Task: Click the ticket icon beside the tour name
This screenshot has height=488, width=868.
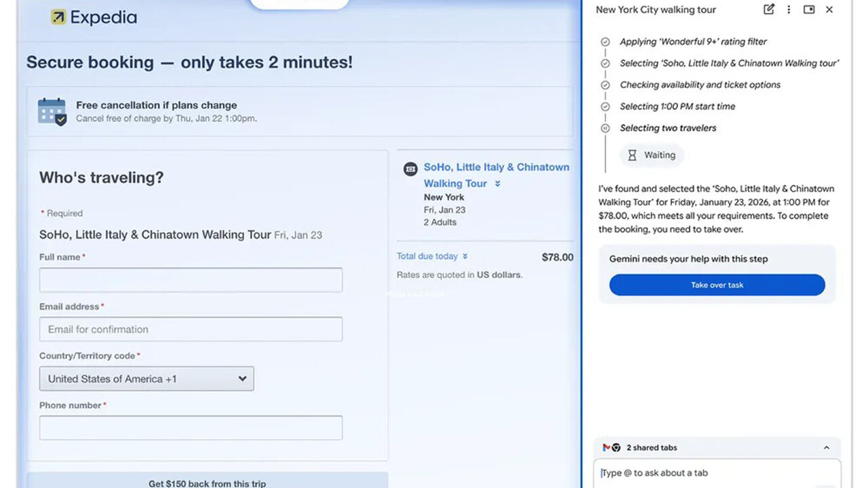Action: tap(410, 169)
